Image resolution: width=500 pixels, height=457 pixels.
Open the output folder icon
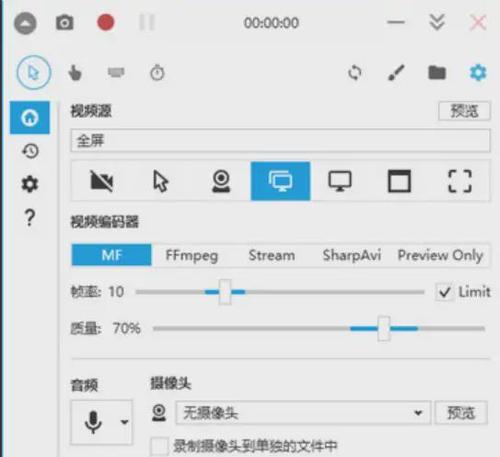click(x=437, y=73)
